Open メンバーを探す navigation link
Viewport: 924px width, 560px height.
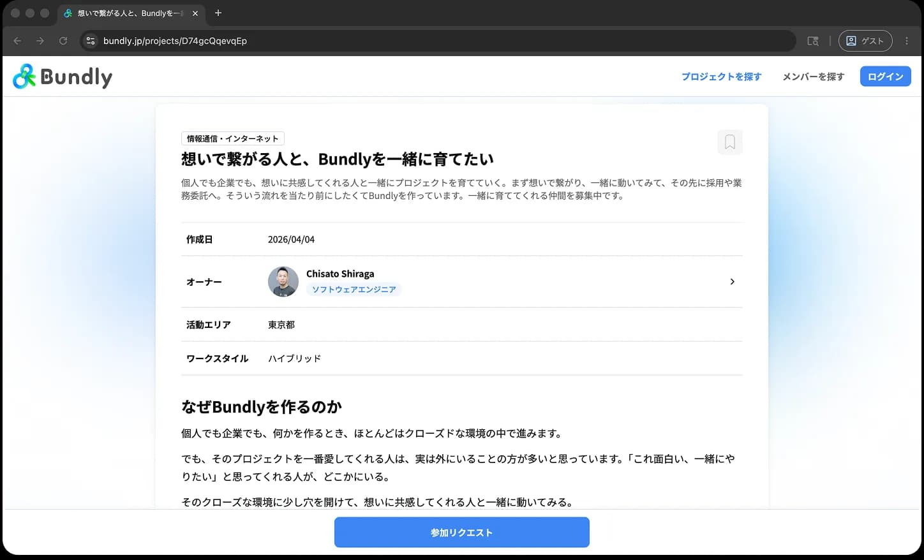click(814, 77)
